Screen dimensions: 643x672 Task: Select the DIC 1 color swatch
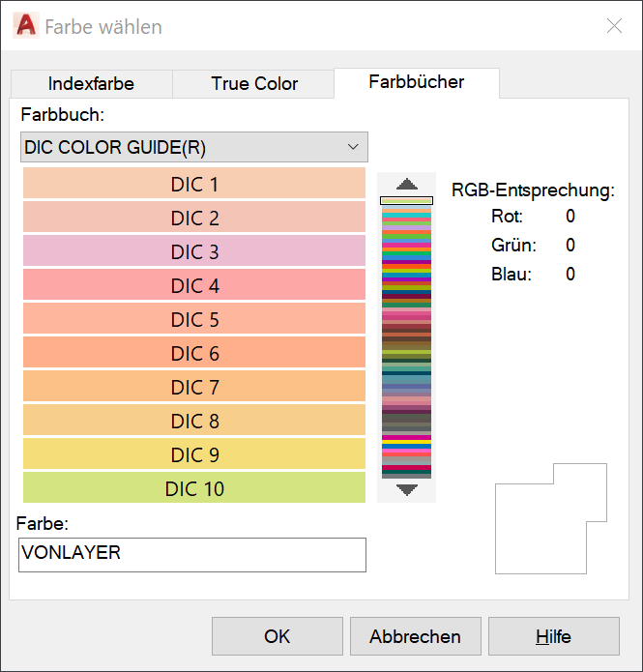click(x=194, y=184)
